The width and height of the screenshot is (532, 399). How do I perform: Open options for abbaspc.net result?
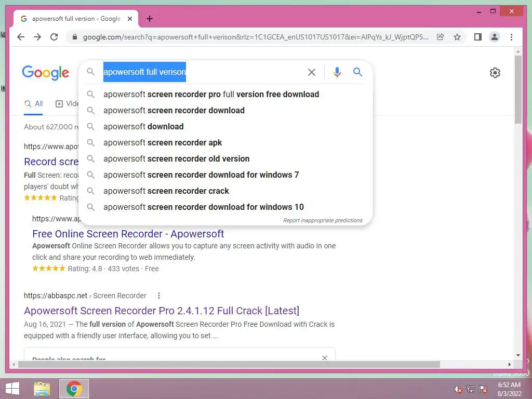(x=159, y=296)
